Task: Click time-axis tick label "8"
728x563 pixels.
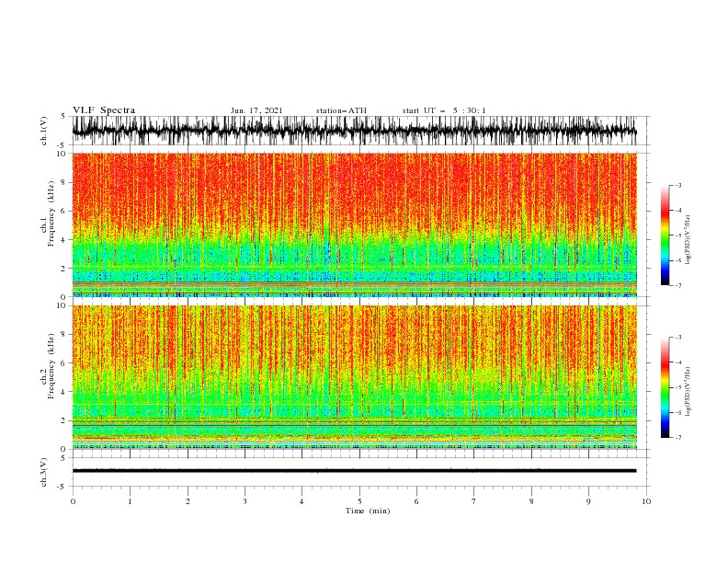Action: pos(531,501)
